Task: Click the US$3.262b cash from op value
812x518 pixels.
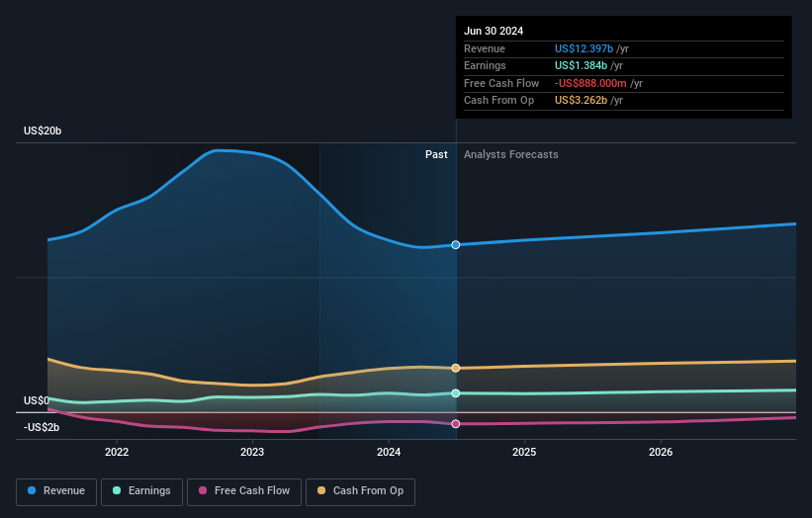Action: pyautogui.click(x=581, y=101)
